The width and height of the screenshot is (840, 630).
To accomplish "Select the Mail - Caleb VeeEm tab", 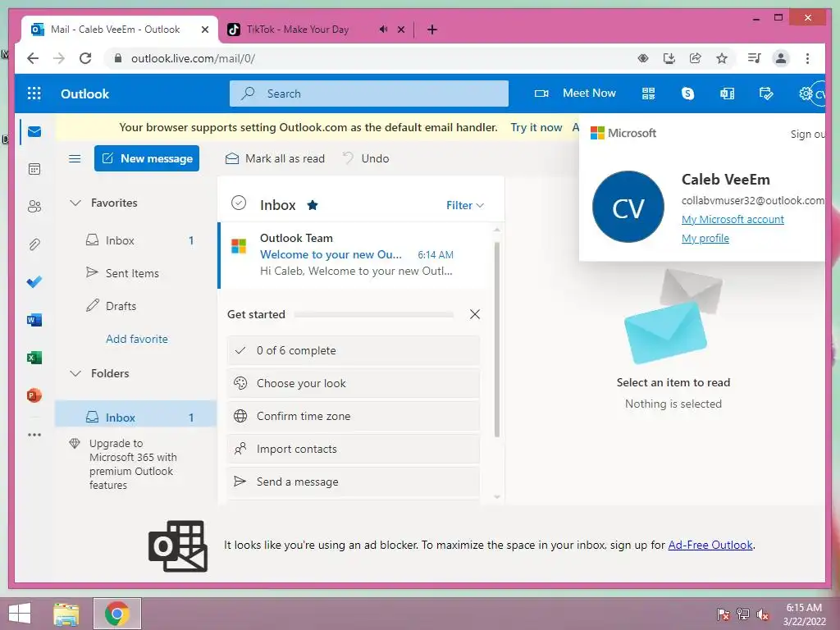I will point(115,30).
